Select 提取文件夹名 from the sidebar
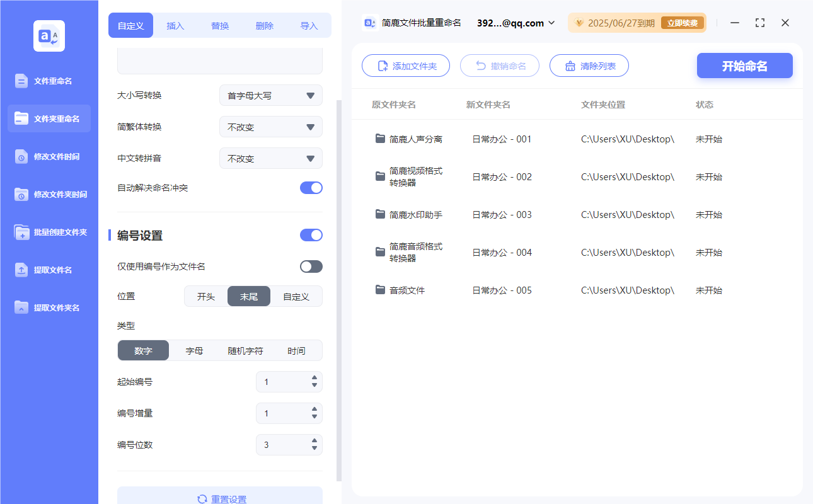 [49, 307]
